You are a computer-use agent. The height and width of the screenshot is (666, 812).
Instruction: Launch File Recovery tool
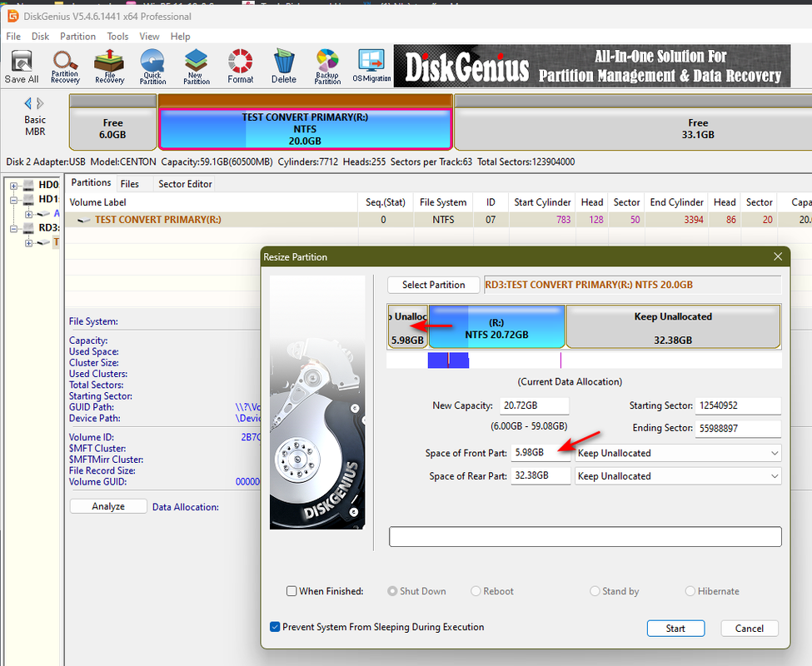click(109, 67)
